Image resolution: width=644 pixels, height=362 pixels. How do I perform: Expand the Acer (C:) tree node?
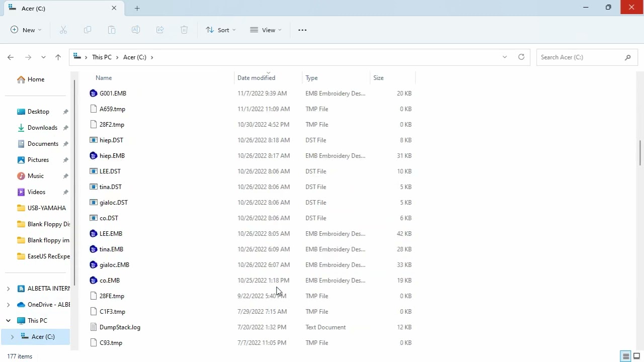pyautogui.click(x=12, y=337)
